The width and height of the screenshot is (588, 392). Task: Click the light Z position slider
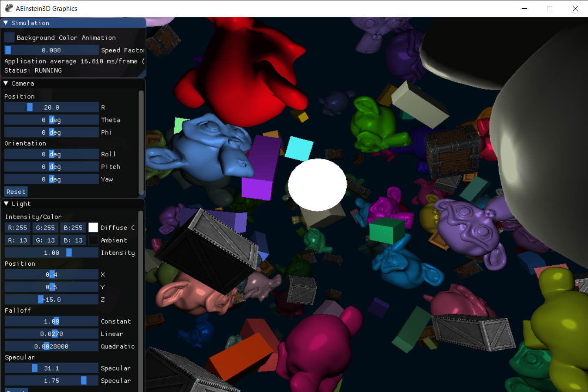[x=51, y=299]
